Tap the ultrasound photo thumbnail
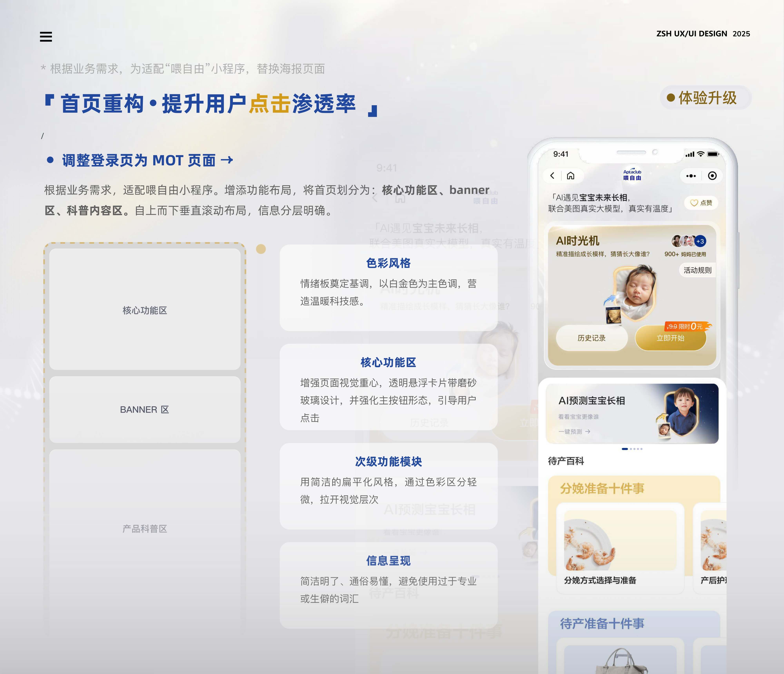The width and height of the screenshot is (784, 674). [x=613, y=315]
